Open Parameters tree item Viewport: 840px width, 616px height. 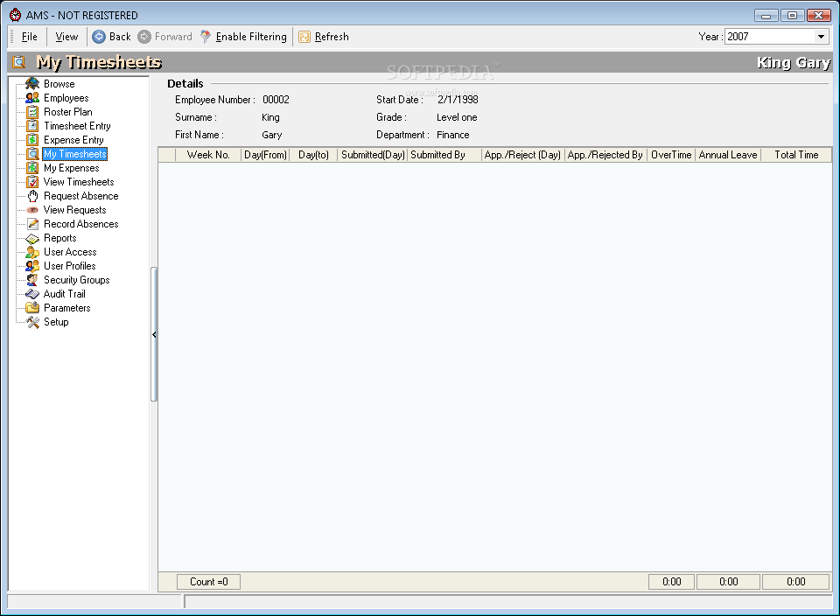(x=67, y=307)
